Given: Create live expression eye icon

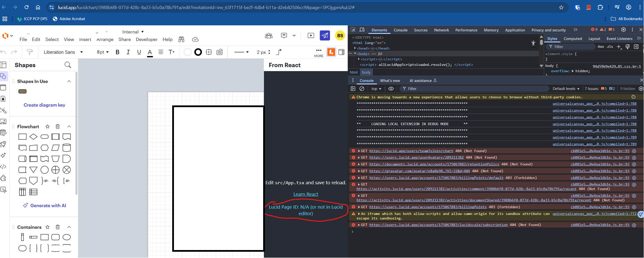Looking at the screenshot, I should pyautogui.click(x=391, y=89).
